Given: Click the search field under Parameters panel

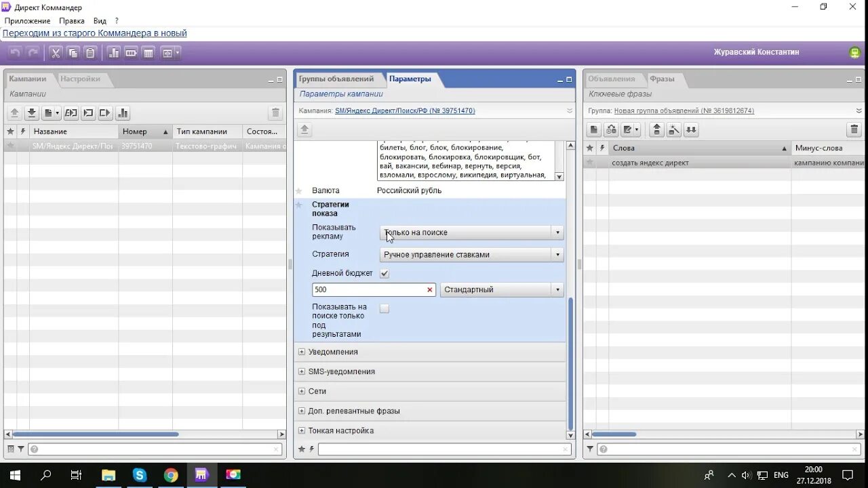Looking at the screenshot, I should (x=444, y=449).
